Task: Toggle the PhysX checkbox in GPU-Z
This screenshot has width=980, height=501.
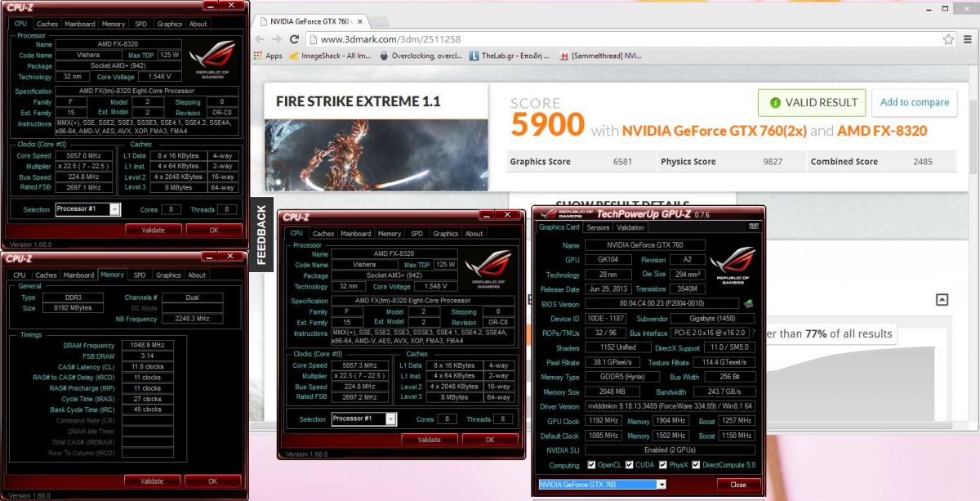Action: click(x=661, y=465)
